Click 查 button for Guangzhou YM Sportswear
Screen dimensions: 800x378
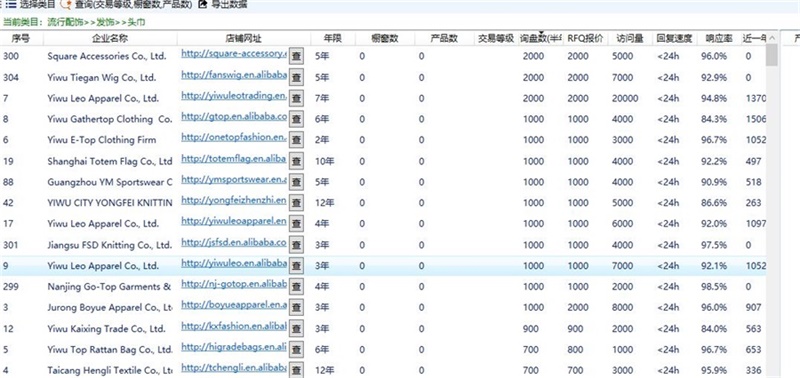pyautogui.click(x=296, y=182)
